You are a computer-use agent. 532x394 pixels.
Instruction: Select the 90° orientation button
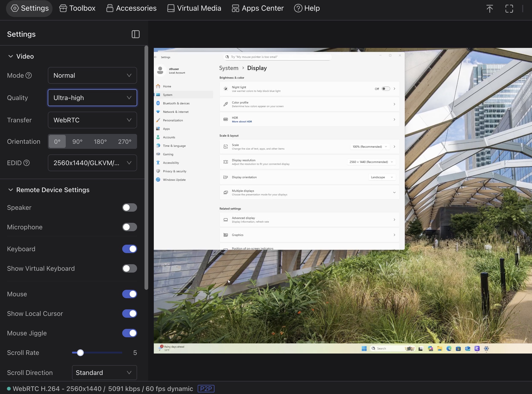(x=77, y=141)
